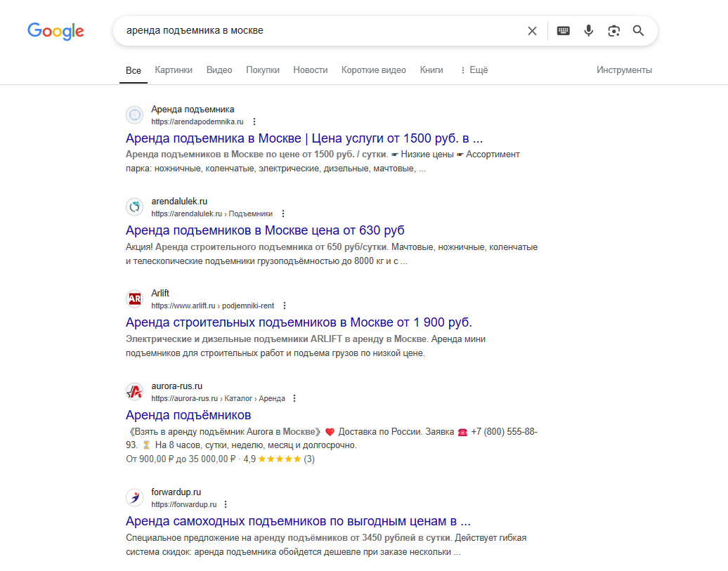Click the 4,9 star rating in Aurora result

[x=279, y=459]
